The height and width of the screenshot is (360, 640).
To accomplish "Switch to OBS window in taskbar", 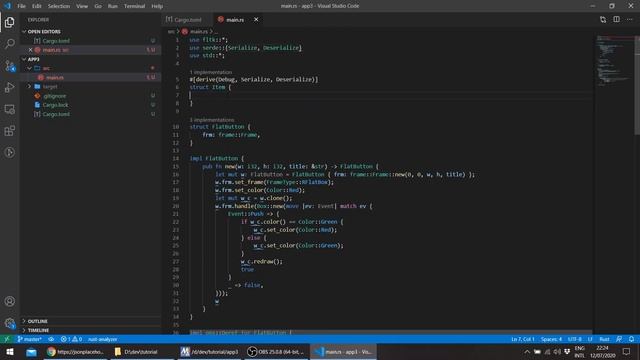I will (x=276, y=352).
